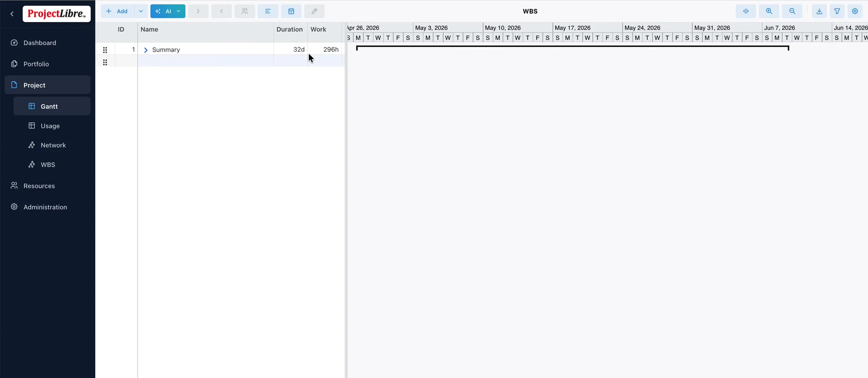Outdent task with left chevron icon
Screen dimensions: 868x378
pyautogui.click(x=221, y=11)
